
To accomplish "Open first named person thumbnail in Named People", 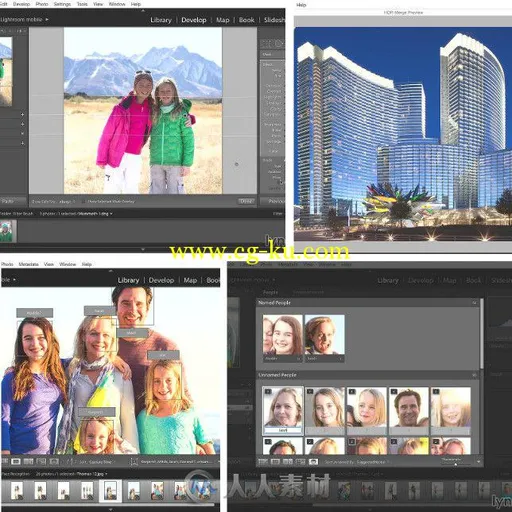I will click(x=283, y=335).
